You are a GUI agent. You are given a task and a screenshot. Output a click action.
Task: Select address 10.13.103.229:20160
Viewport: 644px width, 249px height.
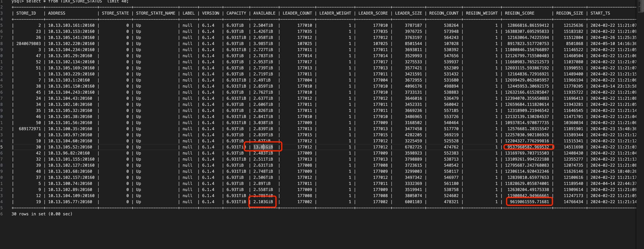(71, 74)
